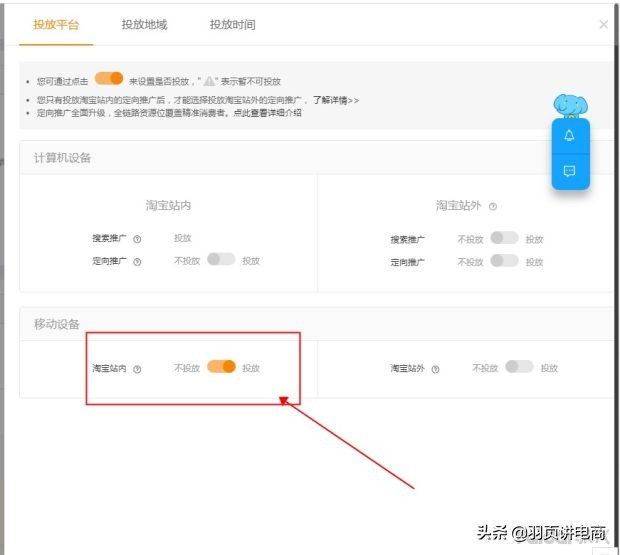Click 投放 label of mobile 淘宝站外
The image size is (620, 555).
point(549,368)
